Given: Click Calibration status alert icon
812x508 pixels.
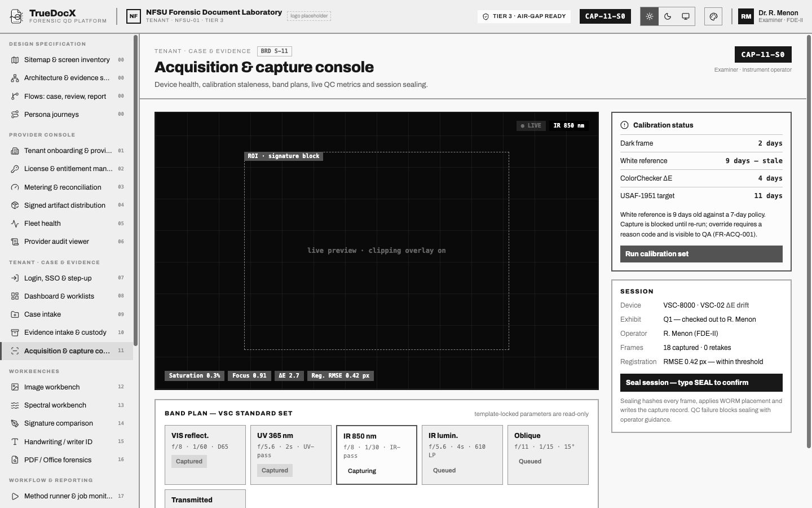Looking at the screenshot, I should (624, 125).
